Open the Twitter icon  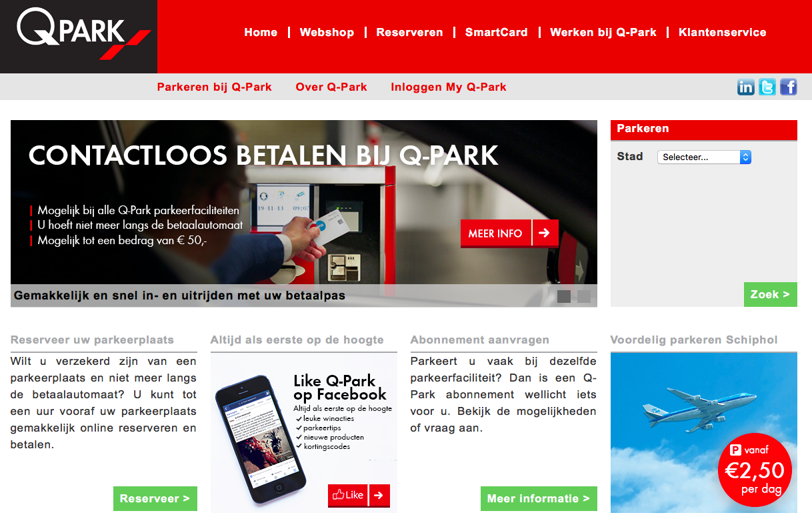(767, 87)
